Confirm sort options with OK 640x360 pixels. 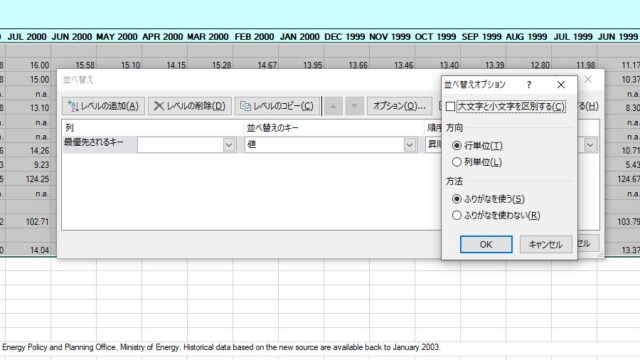pos(486,244)
